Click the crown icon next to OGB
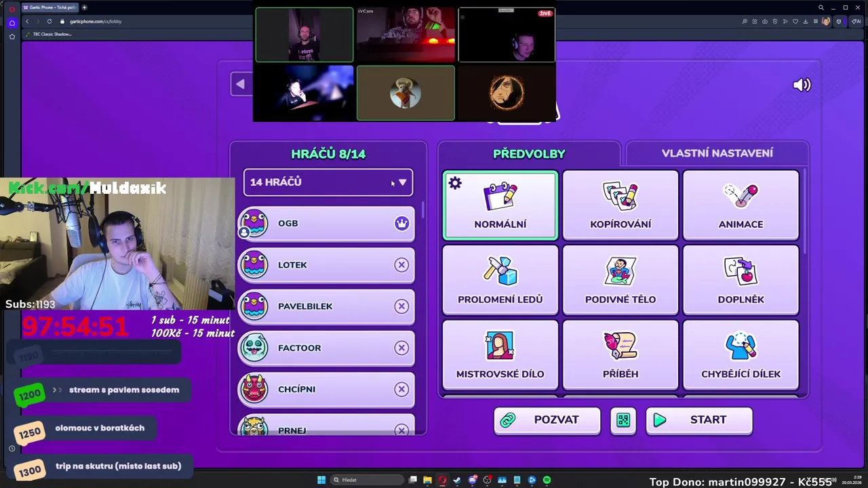 click(401, 223)
